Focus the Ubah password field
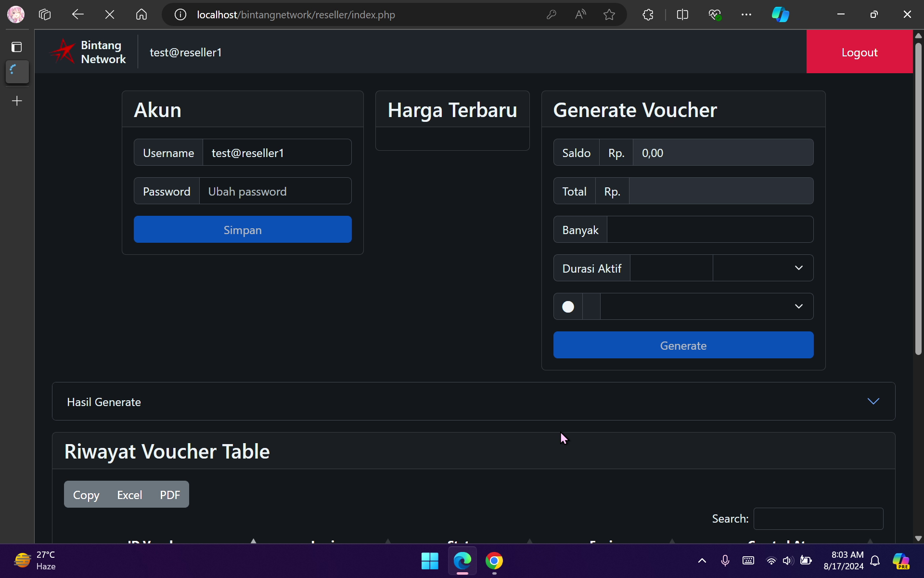Screen dimensions: 924x578 275,191
